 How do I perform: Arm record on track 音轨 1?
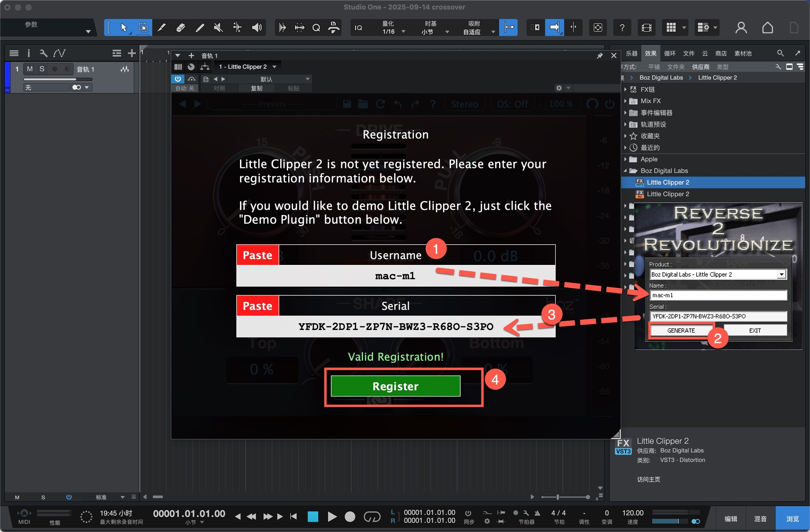point(54,69)
